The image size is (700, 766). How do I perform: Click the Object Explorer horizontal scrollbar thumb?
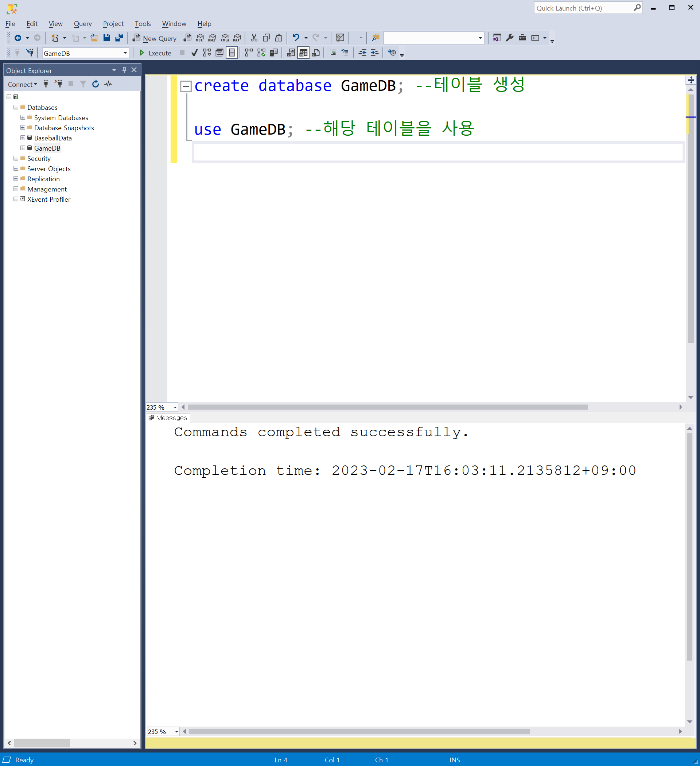coord(42,743)
